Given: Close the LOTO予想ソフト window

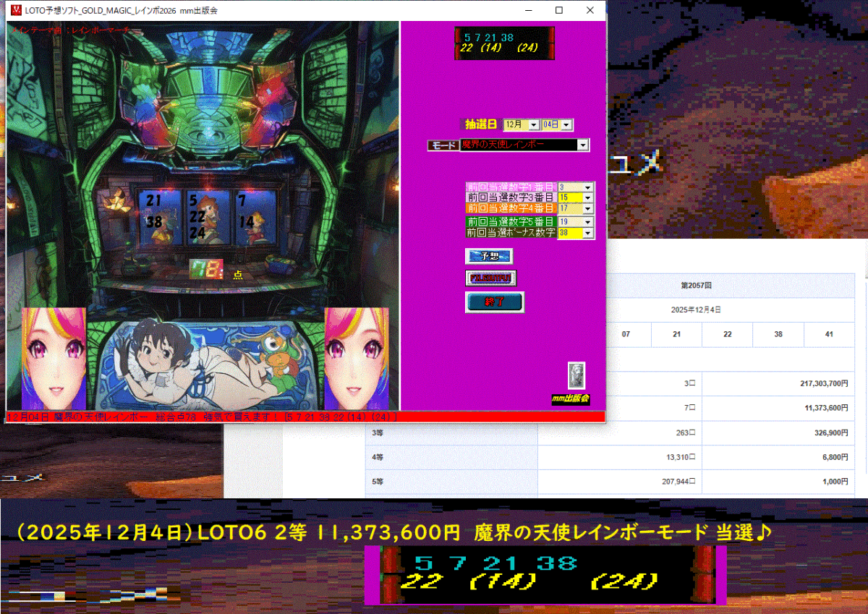Looking at the screenshot, I should coord(591,11).
